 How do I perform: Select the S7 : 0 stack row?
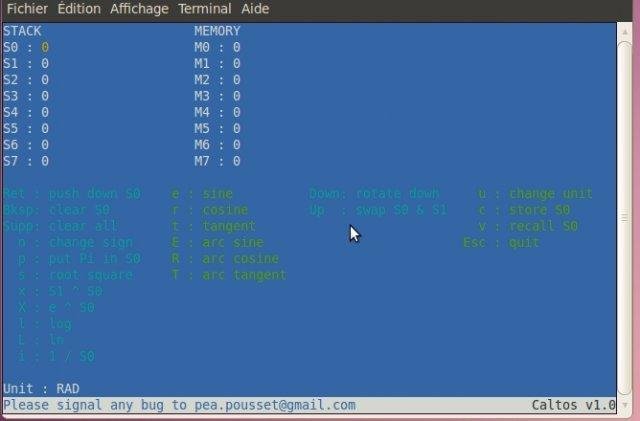(x=26, y=161)
